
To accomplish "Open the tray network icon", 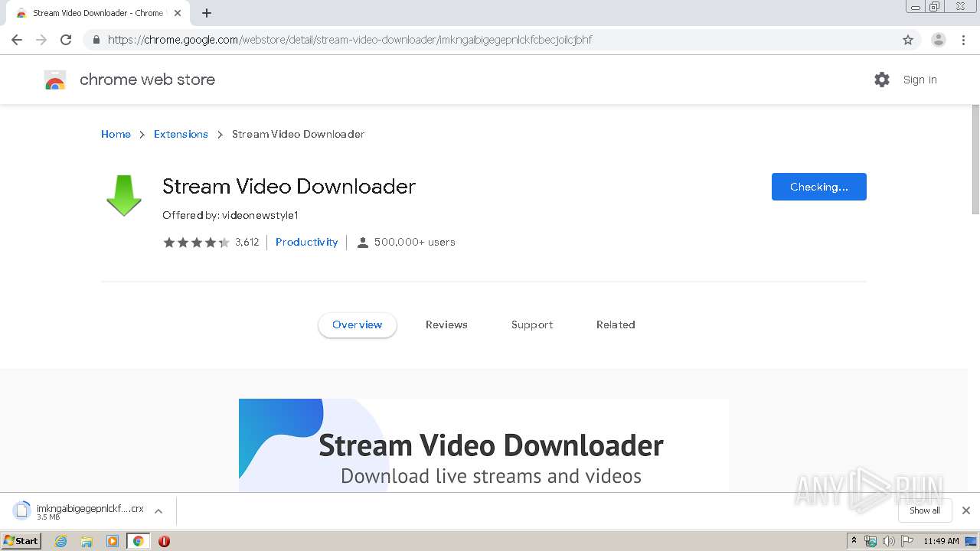I will (871, 541).
